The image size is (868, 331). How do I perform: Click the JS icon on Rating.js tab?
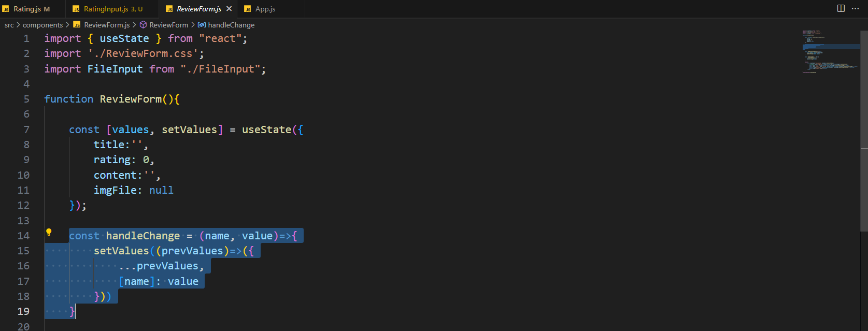click(6, 9)
